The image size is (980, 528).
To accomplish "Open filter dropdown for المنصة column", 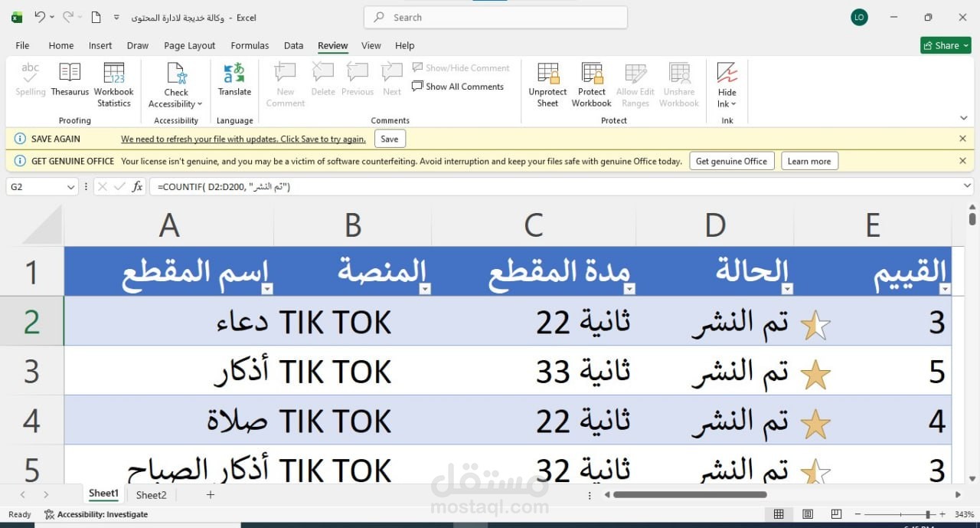I will [x=425, y=288].
